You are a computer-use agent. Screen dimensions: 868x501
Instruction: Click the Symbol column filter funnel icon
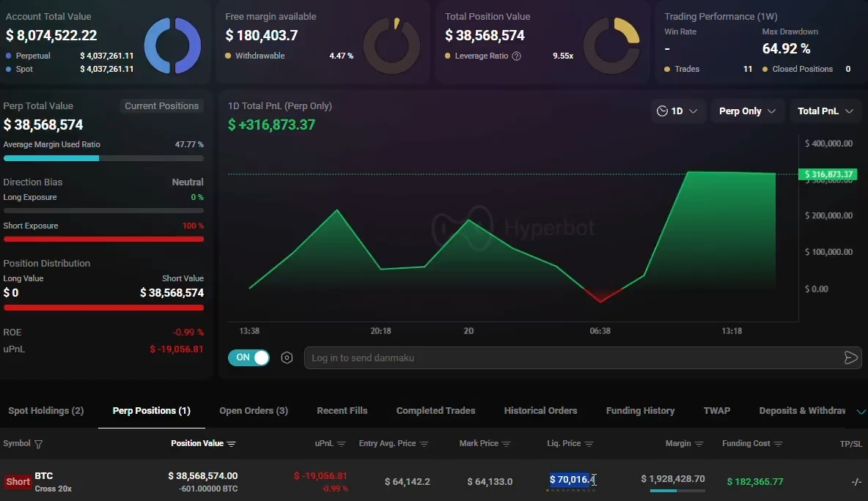click(38, 444)
